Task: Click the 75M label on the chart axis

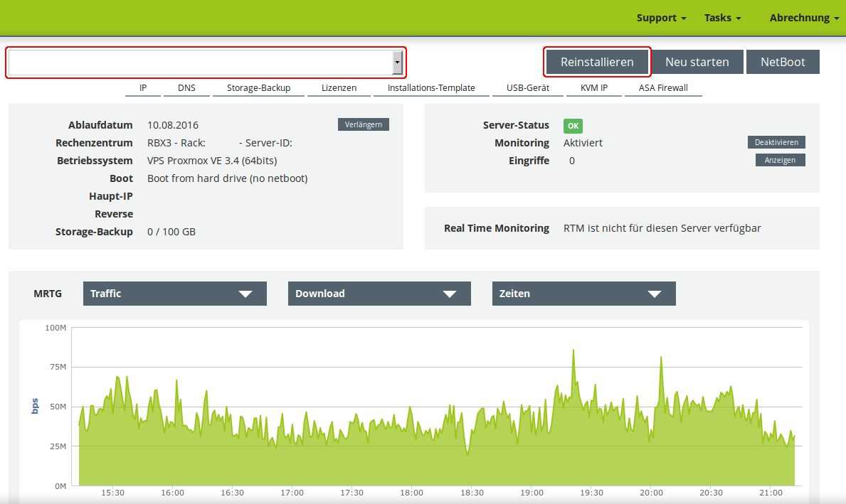Action: (58, 367)
